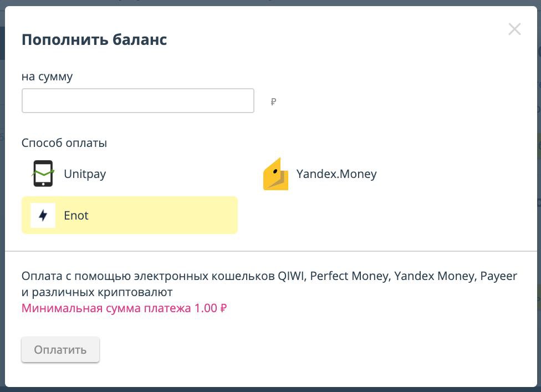Click the QIWI, Perfect Money description line
541x392 pixels.
coord(269,276)
